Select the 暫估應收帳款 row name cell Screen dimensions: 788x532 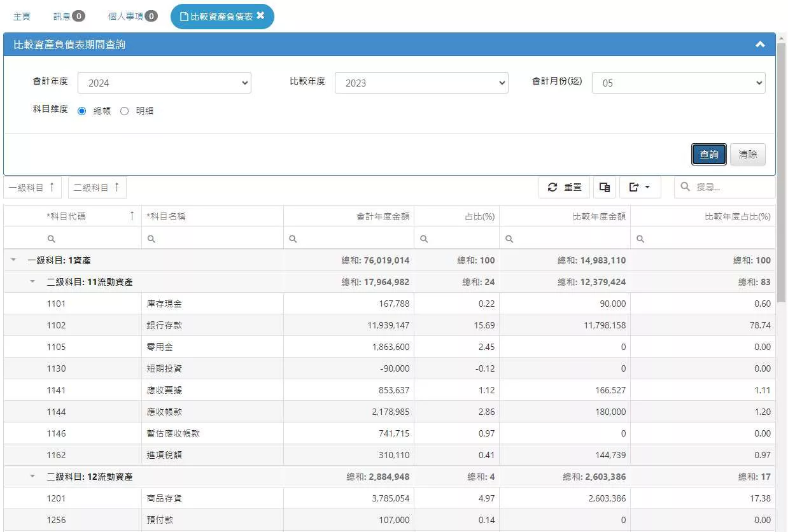[213, 433]
